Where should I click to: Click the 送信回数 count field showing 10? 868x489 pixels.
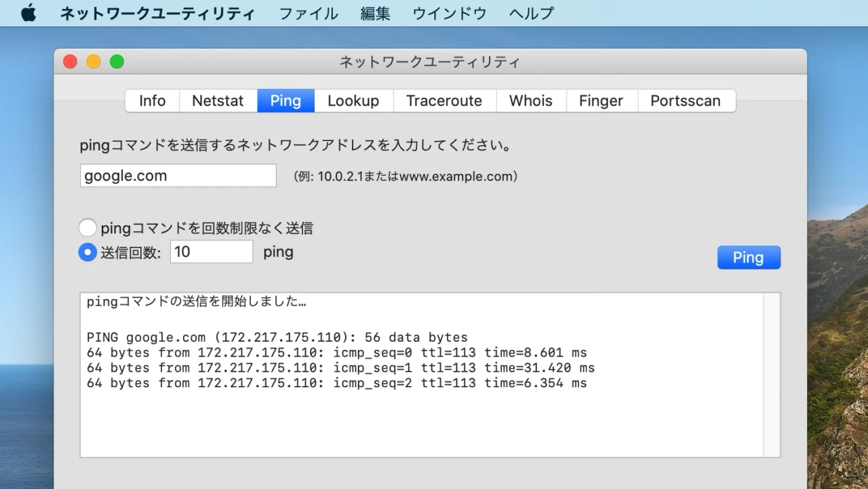pyautogui.click(x=211, y=252)
